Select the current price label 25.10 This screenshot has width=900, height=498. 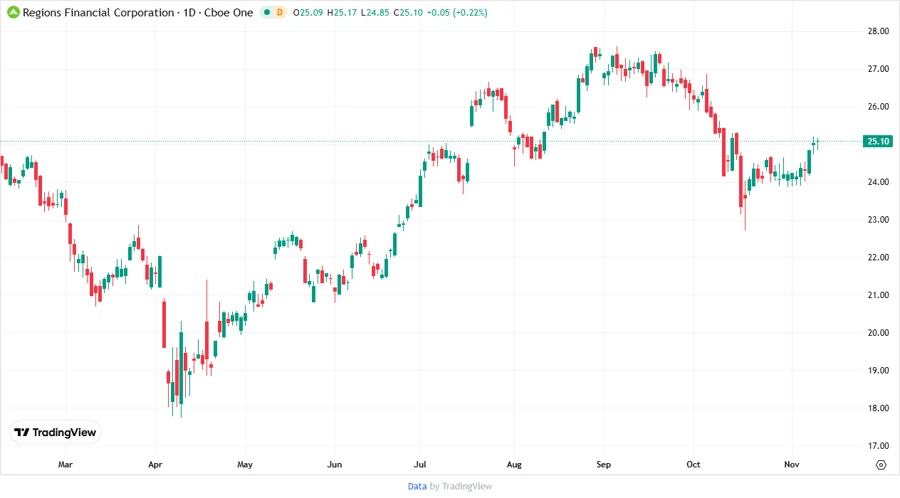(878, 141)
